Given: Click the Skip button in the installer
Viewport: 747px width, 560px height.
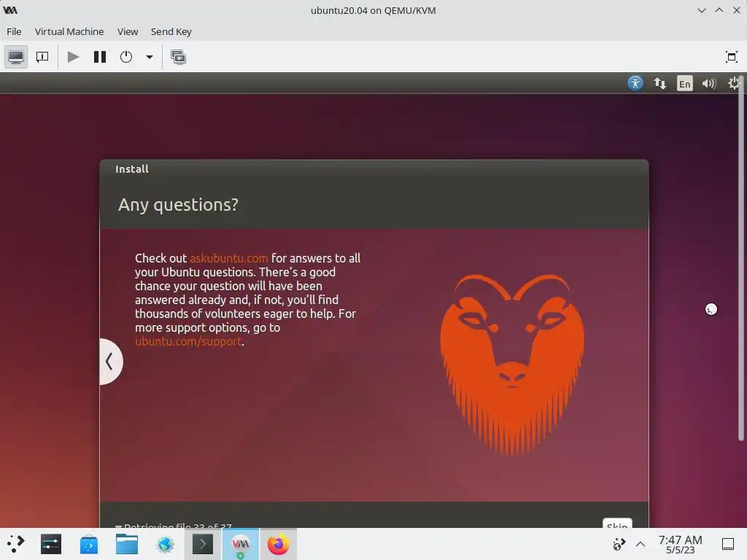Looking at the screenshot, I should coord(617,524).
